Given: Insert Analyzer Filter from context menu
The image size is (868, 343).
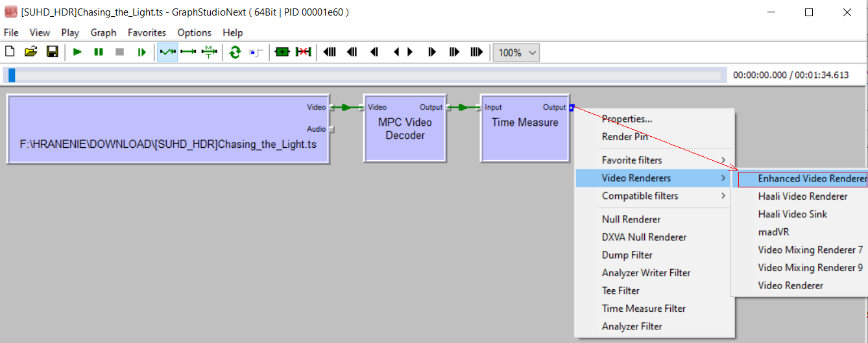Looking at the screenshot, I should (655, 326).
